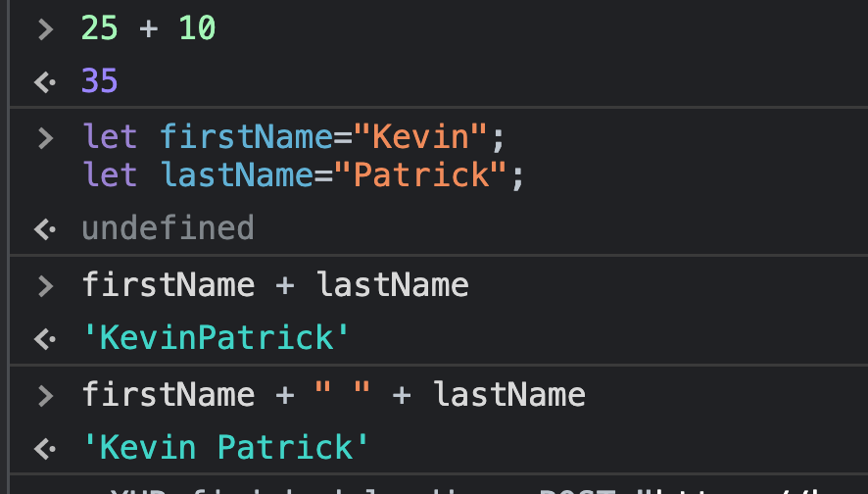Click the output arrow beside result 35

click(x=45, y=82)
